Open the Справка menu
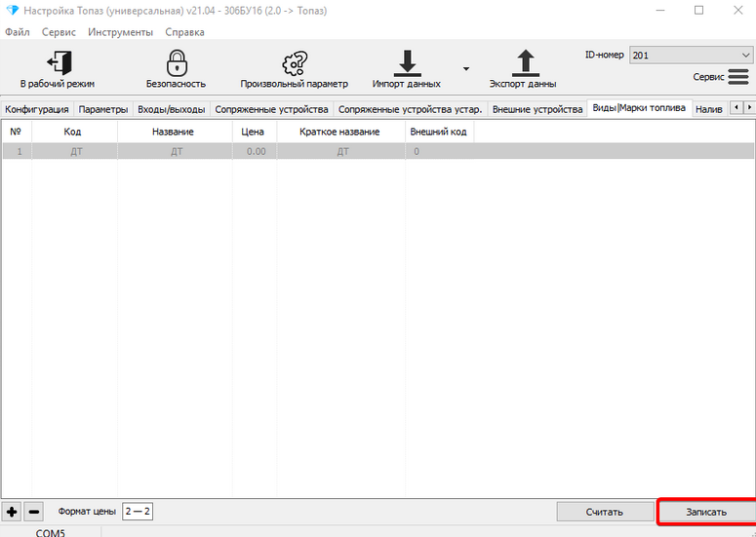 point(184,32)
